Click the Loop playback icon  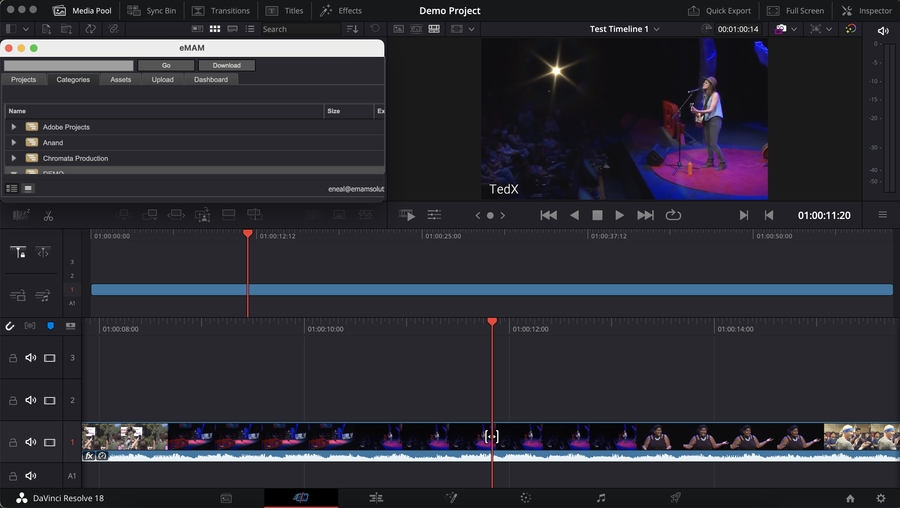[x=673, y=215]
